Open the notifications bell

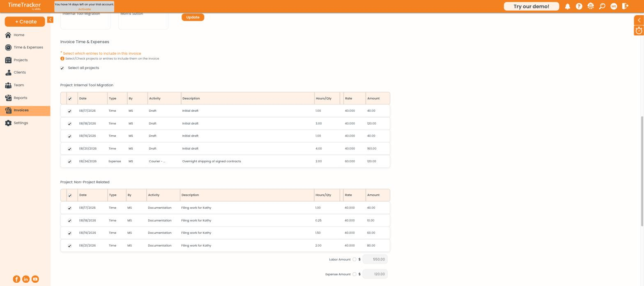pos(568,7)
